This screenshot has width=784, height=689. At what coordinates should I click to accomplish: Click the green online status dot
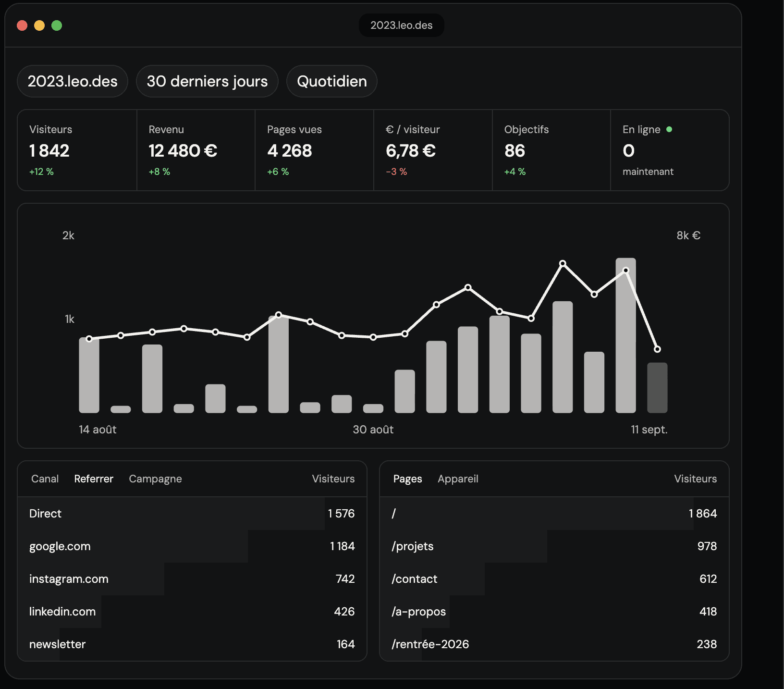coord(669,129)
